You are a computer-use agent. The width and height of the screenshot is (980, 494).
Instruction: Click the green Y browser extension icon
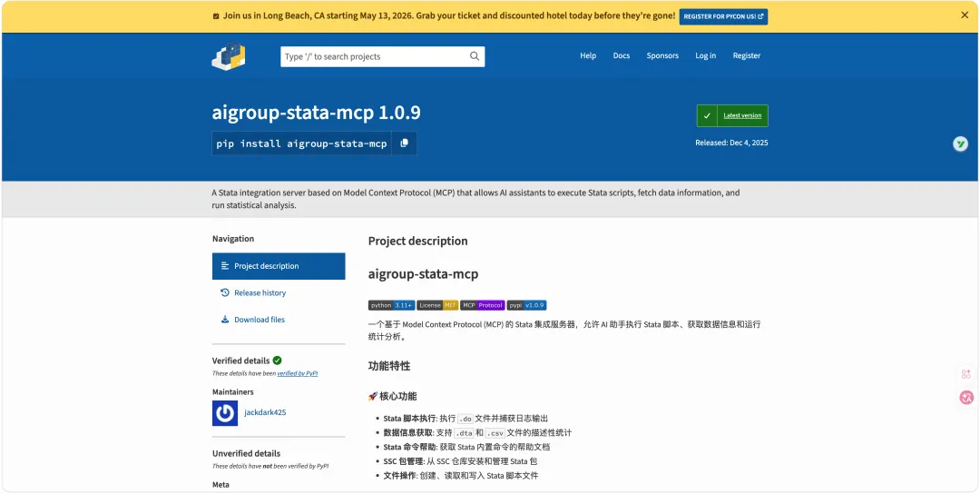(960, 143)
